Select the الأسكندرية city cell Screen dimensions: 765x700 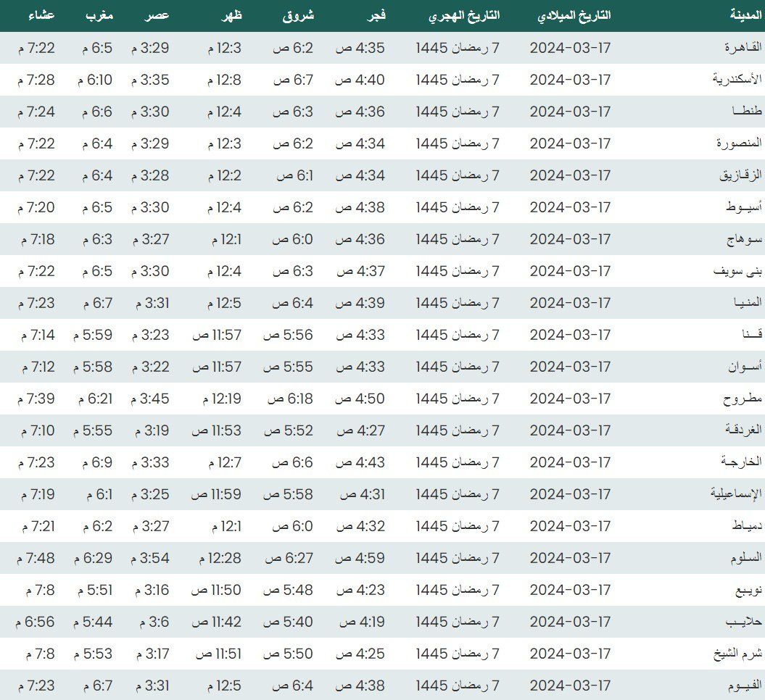point(737,79)
